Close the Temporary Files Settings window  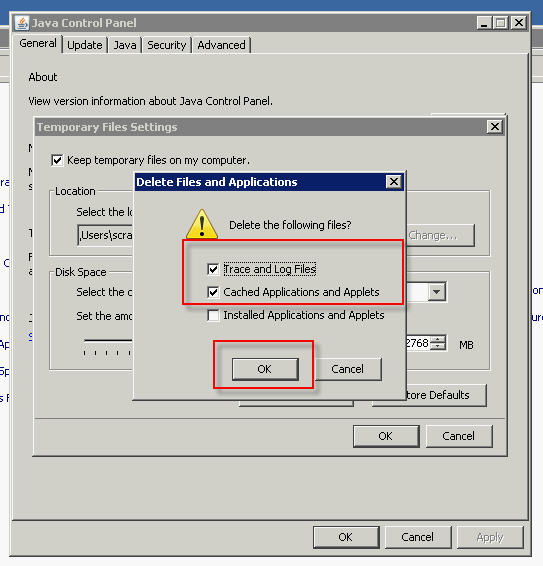pyautogui.click(x=495, y=127)
